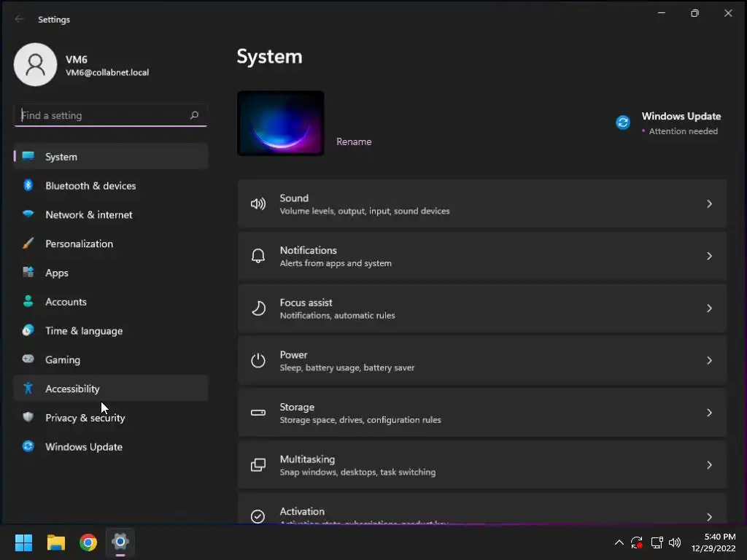
Task: Click the Apps icon in sidebar
Action: 28,273
